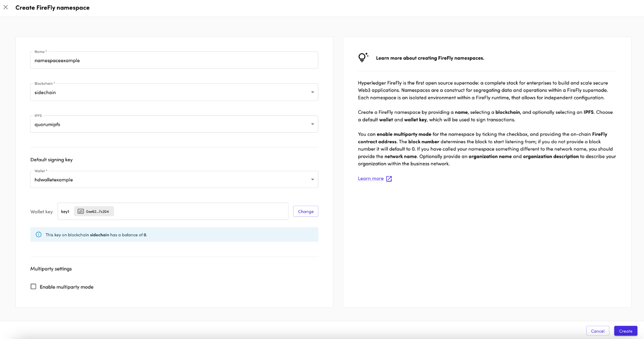This screenshot has width=644, height=339.
Task: Expand the IPFS dropdown showing quorumipfs
Action: [x=174, y=124]
